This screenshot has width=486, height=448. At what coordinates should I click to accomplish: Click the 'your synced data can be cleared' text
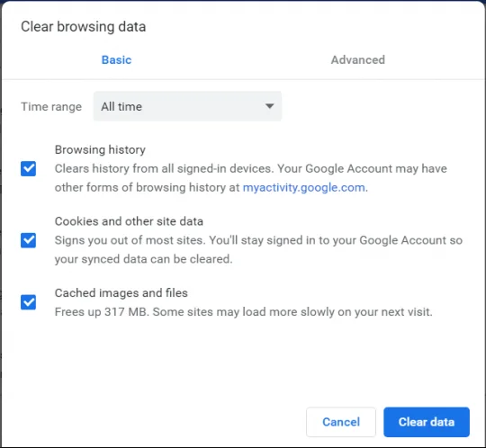click(143, 259)
